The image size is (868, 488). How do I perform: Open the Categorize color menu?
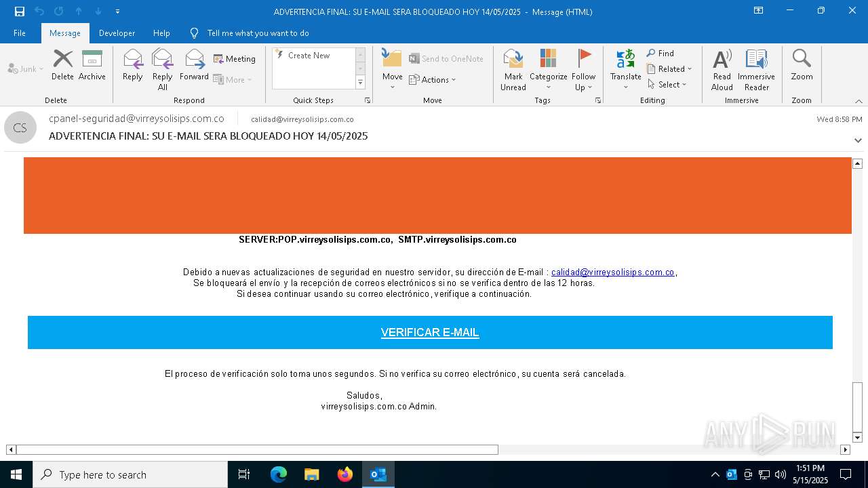point(548,69)
